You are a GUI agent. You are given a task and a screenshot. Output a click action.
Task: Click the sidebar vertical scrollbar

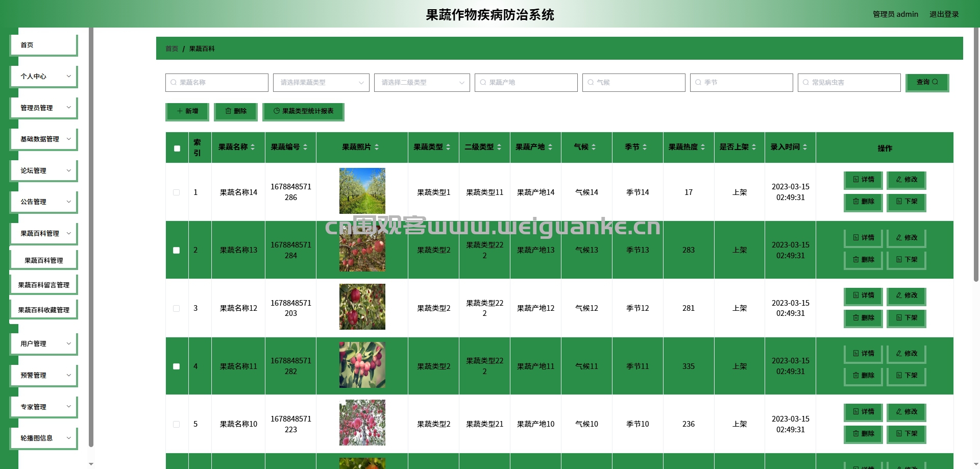tap(91, 237)
